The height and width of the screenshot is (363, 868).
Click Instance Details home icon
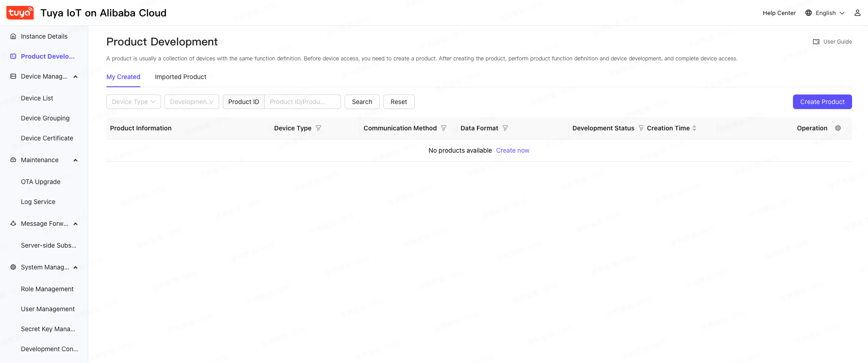click(x=13, y=36)
